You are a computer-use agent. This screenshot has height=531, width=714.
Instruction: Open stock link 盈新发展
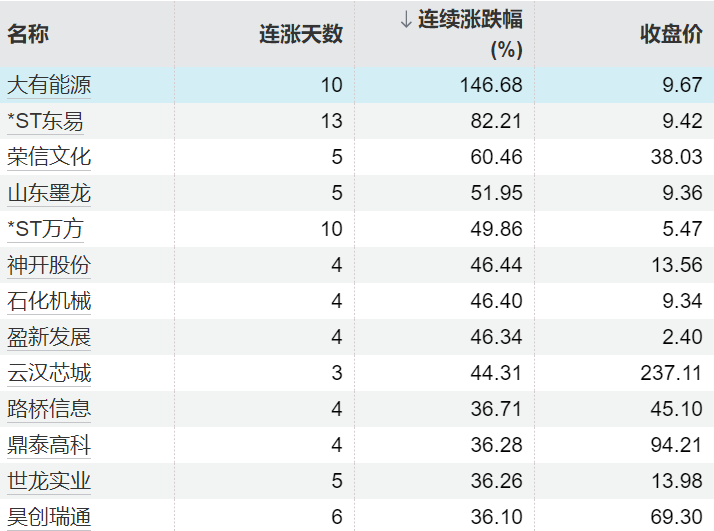(49, 337)
